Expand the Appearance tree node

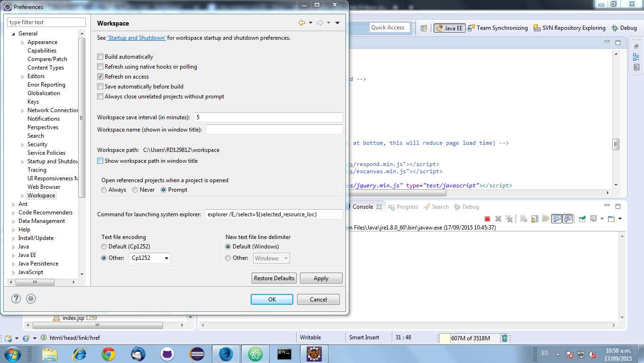pos(23,43)
